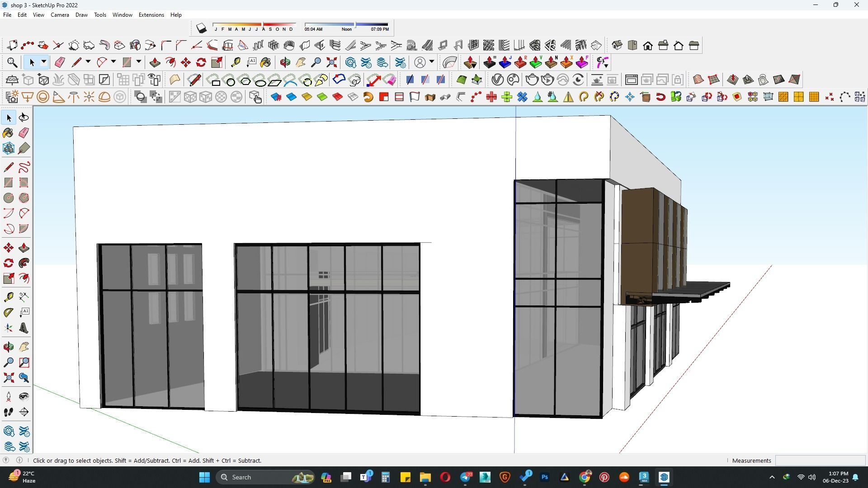
Task: Switch to Top view in Views toolbar
Action: [x=632, y=45]
